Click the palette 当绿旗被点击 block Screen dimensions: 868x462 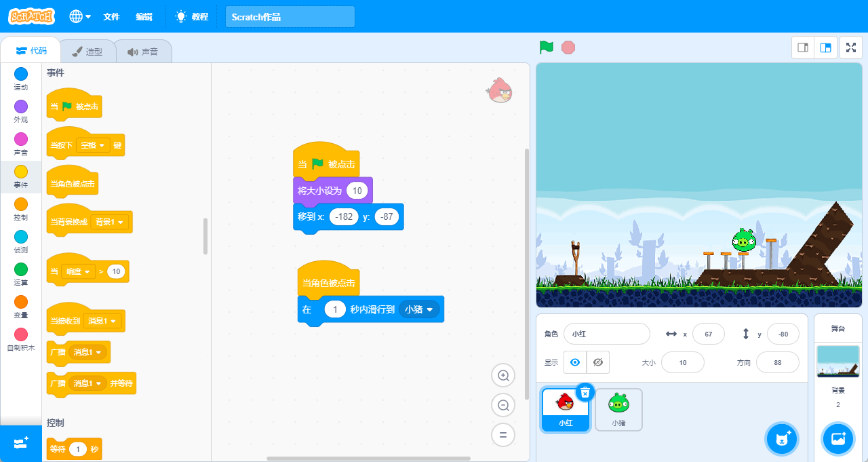pyautogui.click(x=74, y=103)
